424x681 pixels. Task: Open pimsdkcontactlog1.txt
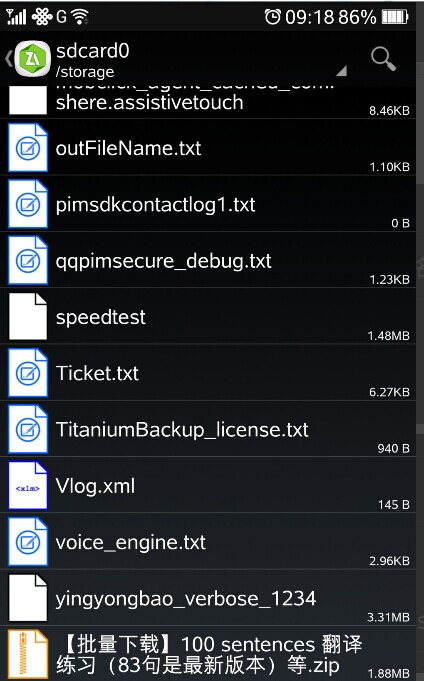click(208, 204)
